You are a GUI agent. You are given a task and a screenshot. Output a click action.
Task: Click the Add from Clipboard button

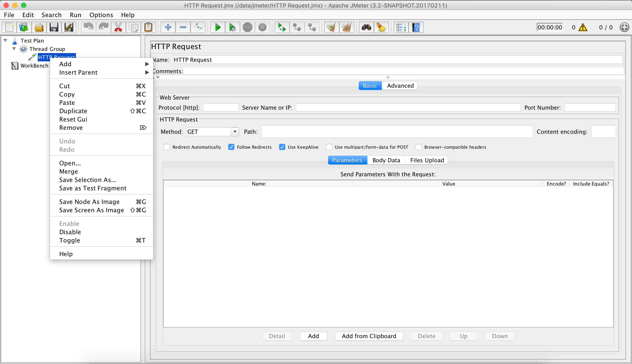(368, 336)
